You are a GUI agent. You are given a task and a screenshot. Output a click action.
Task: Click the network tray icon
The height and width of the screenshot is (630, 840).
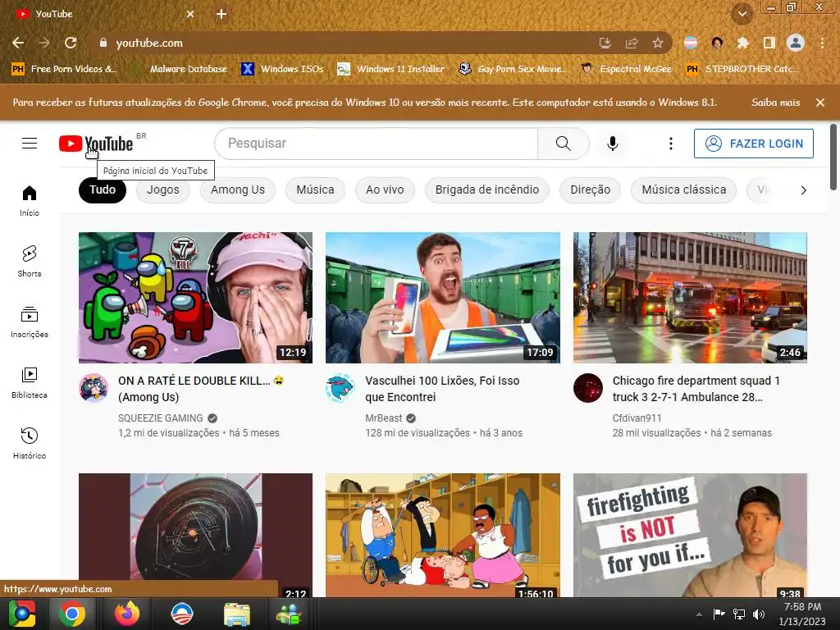pyautogui.click(x=739, y=614)
